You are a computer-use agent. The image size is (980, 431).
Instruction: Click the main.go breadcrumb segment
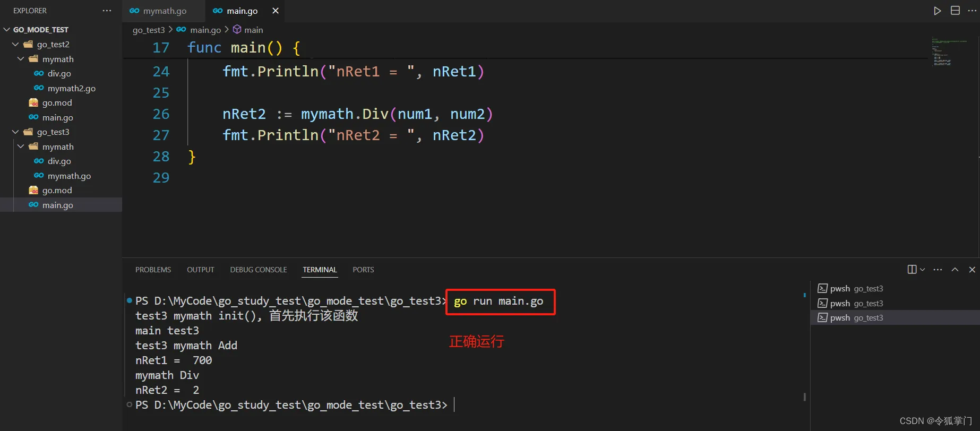[x=205, y=30]
